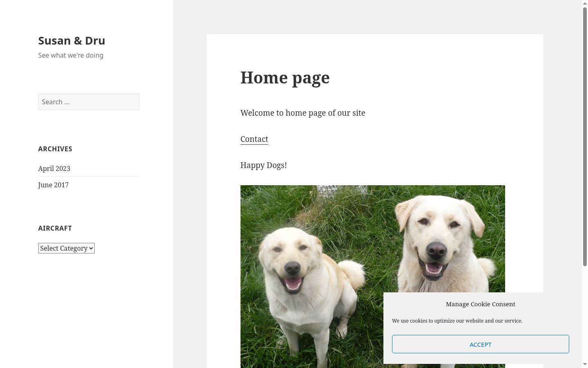
Task: Click the page vertical scrollbar thumb
Action: 585,137
